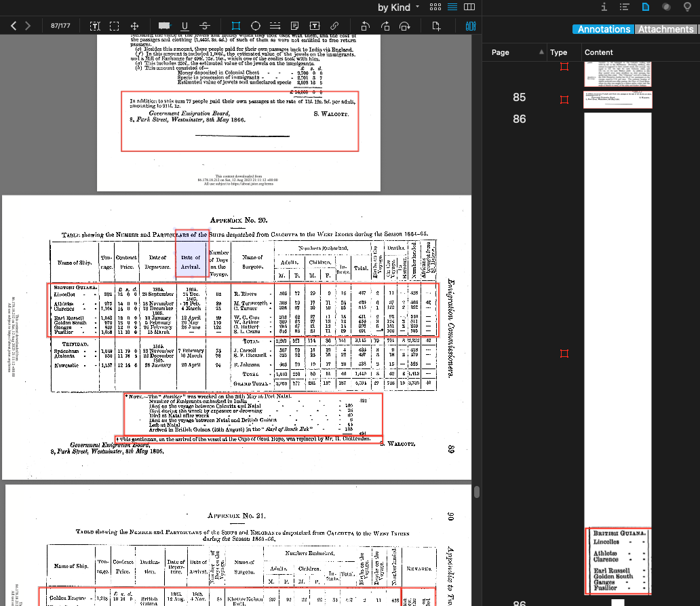
Task: Click the link annotation tool
Action: 334,26
